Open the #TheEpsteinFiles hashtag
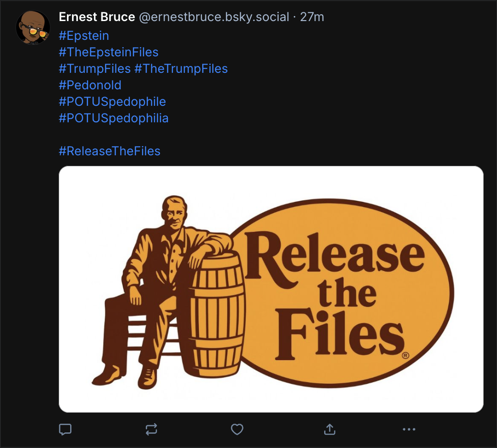Screen dimensions: 497x448 click(x=109, y=52)
